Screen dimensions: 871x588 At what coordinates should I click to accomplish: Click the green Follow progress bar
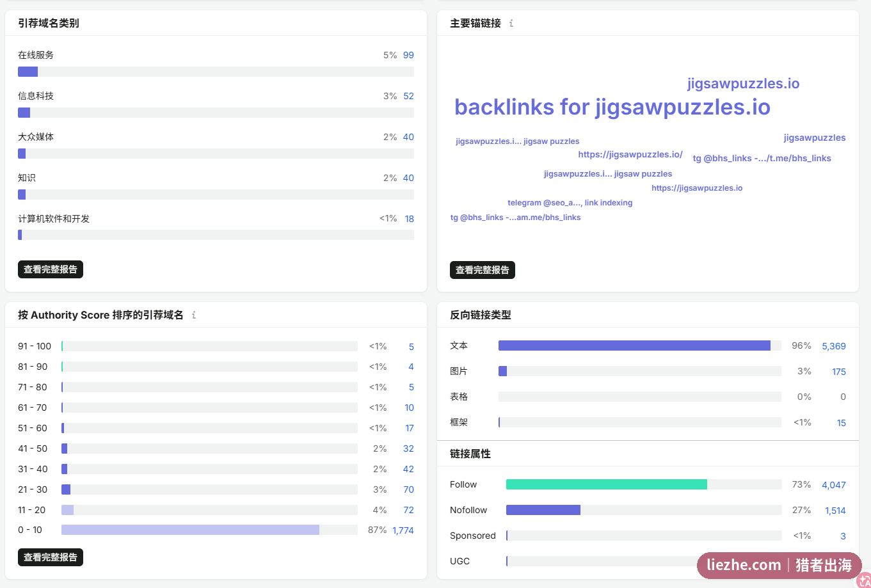point(607,484)
